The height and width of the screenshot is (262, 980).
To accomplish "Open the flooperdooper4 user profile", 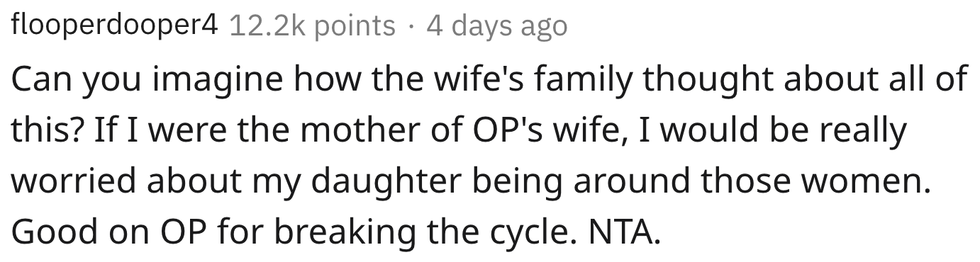I will pyautogui.click(x=113, y=26).
